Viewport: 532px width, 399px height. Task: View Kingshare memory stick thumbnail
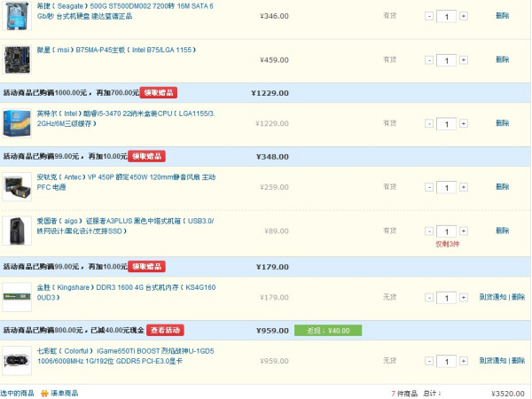(17, 297)
